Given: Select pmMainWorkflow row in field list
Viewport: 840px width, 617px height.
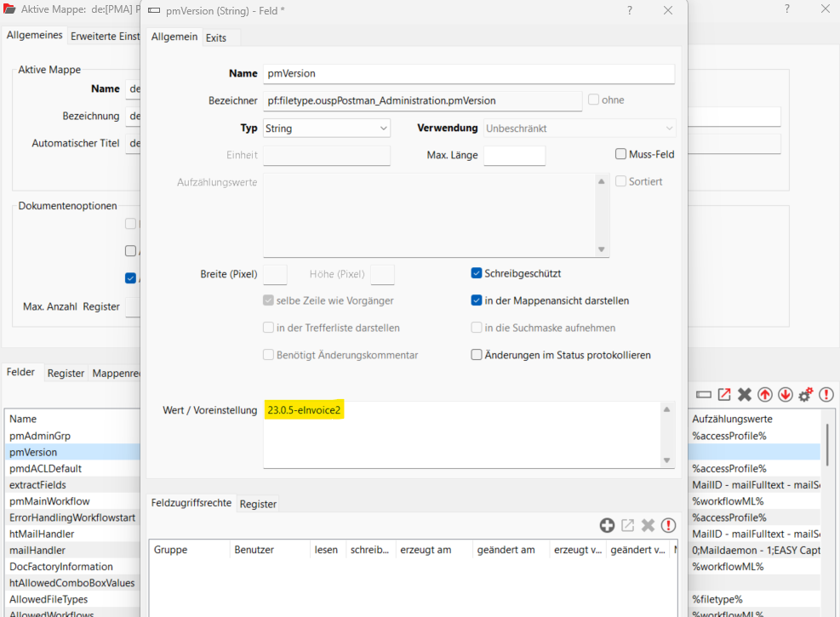Looking at the screenshot, I should 72,500.
